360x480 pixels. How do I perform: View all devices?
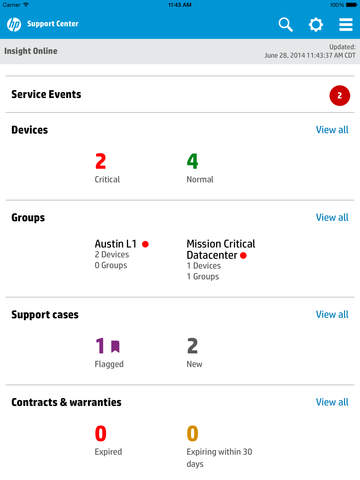point(332,130)
